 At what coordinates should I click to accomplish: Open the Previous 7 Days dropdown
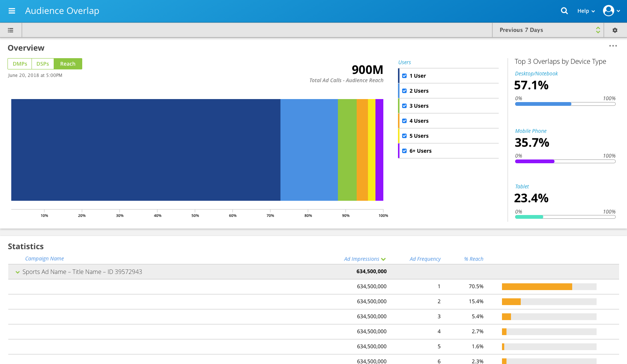click(548, 30)
